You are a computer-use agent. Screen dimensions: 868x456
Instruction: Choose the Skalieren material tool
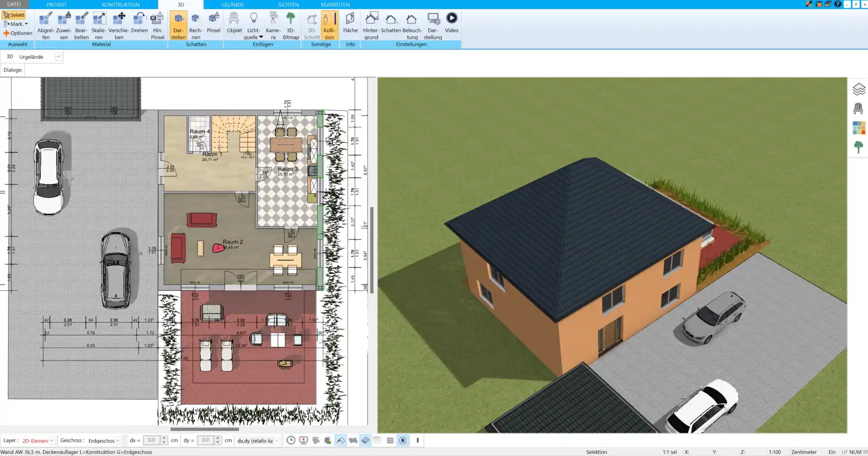point(99,26)
